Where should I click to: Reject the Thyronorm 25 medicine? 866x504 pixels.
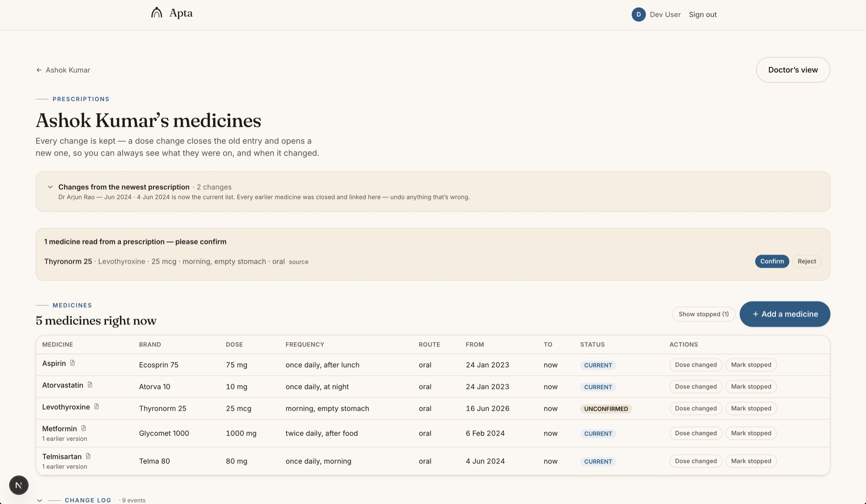coord(807,261)
